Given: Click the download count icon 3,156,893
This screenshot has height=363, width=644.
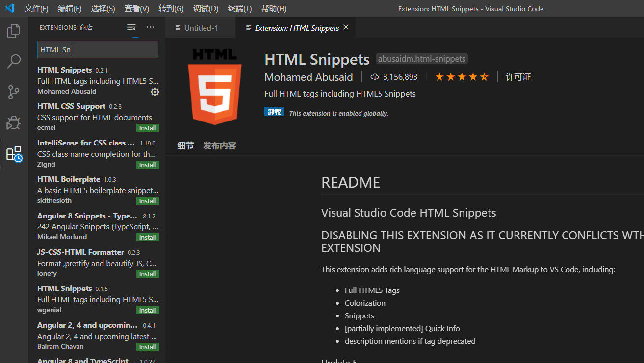Looking at the screenshot, I should pyautogui.click(x=375, y=77).
